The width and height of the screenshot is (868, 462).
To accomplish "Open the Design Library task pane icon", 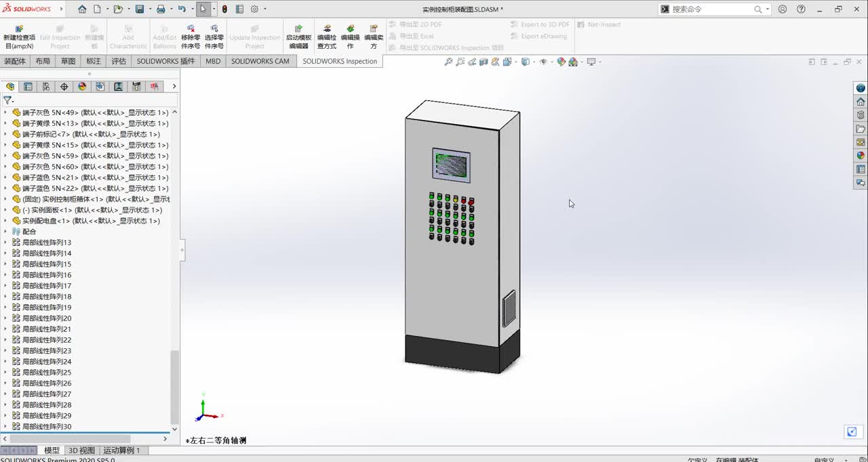I will click(861, 115).
